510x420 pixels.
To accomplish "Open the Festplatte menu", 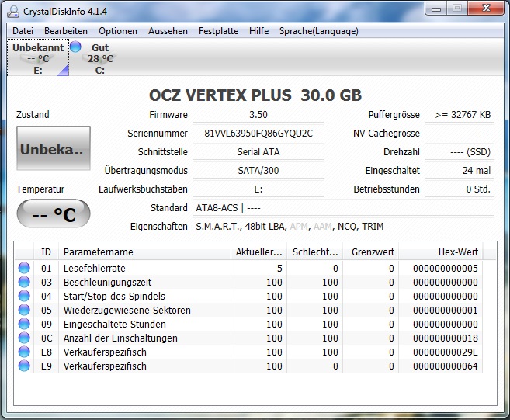I will [x=219, y=31].
